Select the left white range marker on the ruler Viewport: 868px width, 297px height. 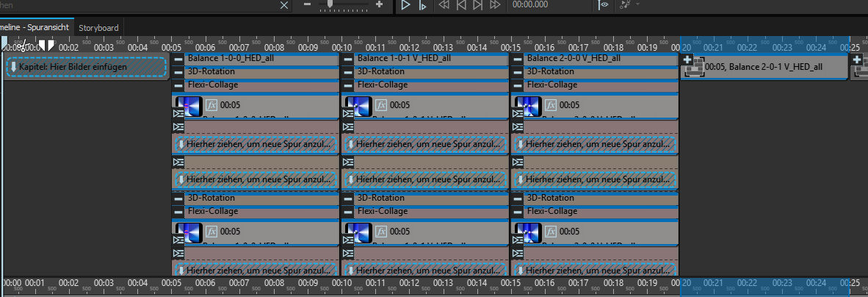42,44
